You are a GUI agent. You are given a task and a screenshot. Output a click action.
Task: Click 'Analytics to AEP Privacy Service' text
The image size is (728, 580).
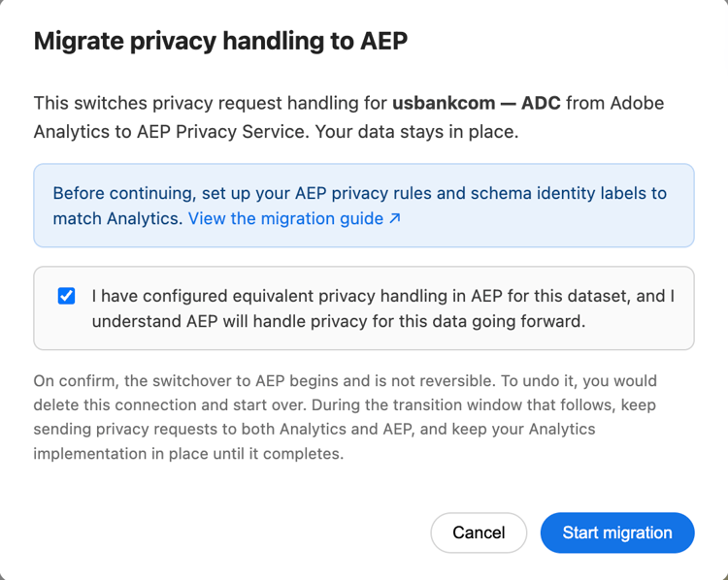[171, 132]
